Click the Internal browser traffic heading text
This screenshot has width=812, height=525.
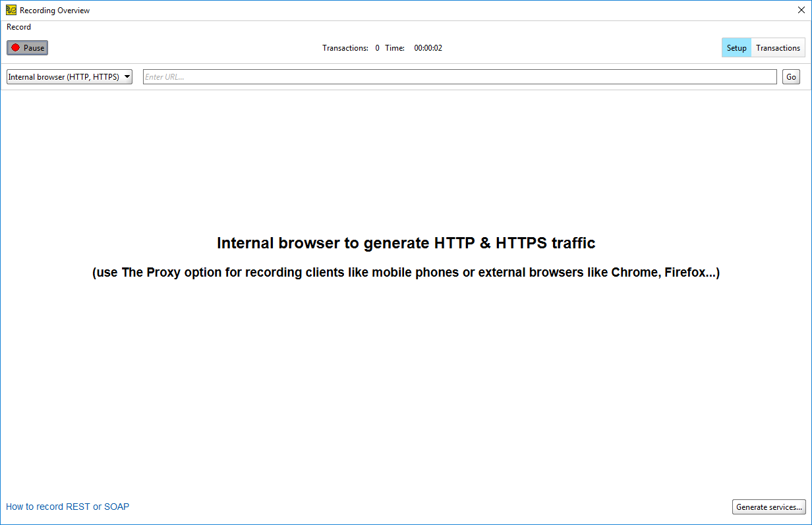406,243
